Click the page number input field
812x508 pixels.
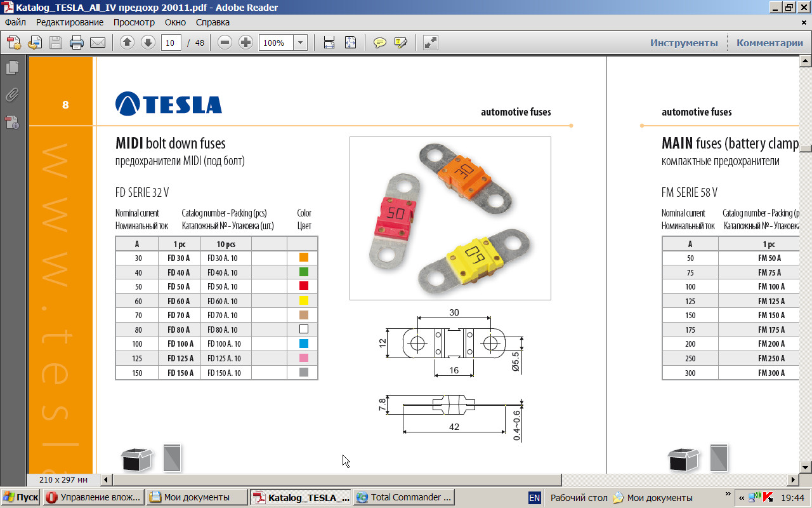171,43
